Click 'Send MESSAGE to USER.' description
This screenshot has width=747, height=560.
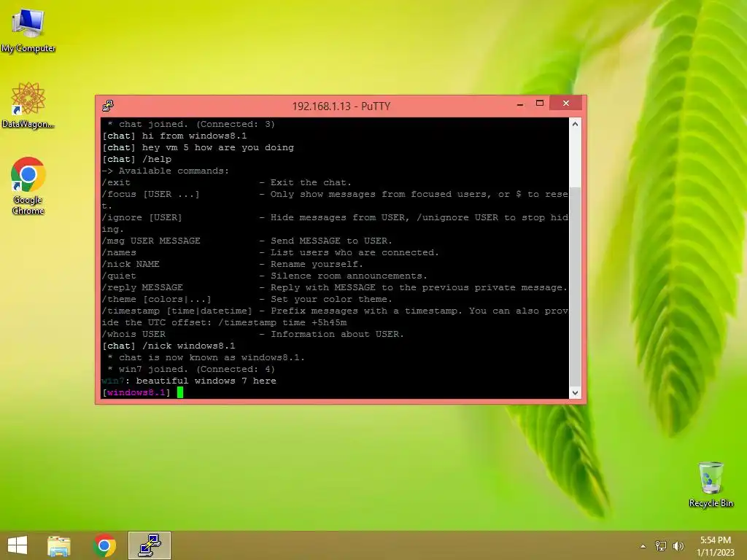[331, 241]
